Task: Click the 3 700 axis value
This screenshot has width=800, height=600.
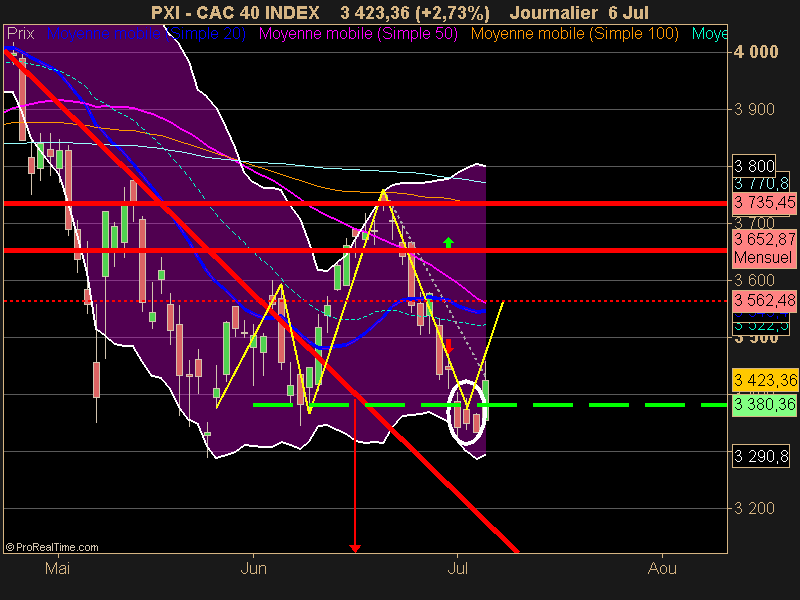Action: click(x=754, y=223)
